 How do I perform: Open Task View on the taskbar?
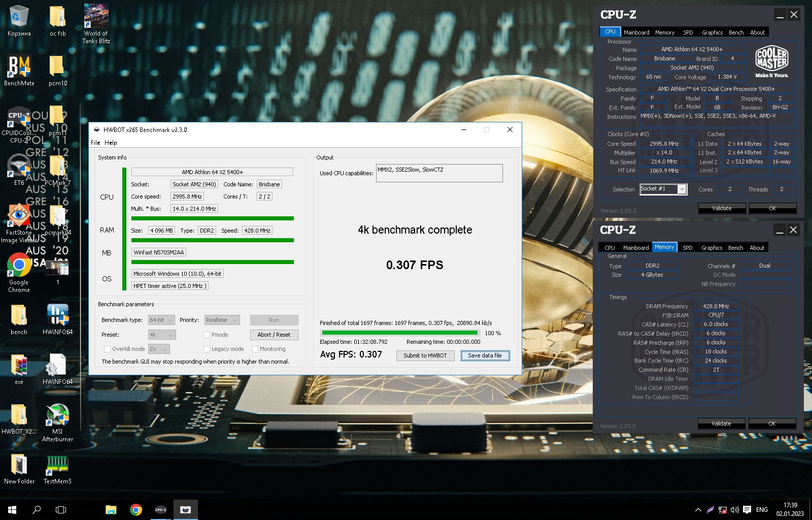click(61, 509)
